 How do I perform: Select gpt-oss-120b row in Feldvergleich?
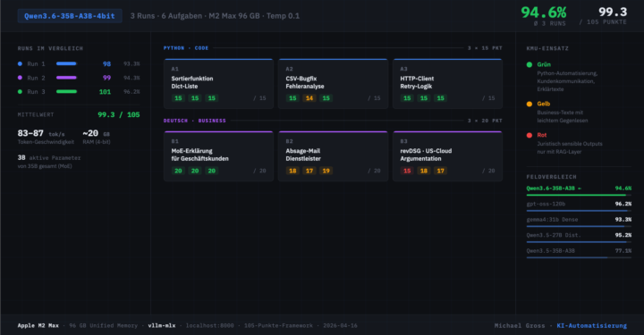pos(579,206)
